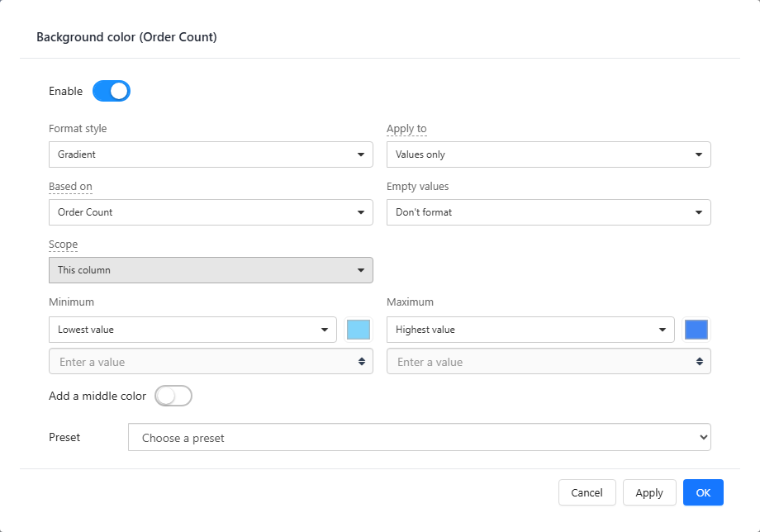Click the Minimum value stepper arrows
760x532 pixels.
pos(362,362)
